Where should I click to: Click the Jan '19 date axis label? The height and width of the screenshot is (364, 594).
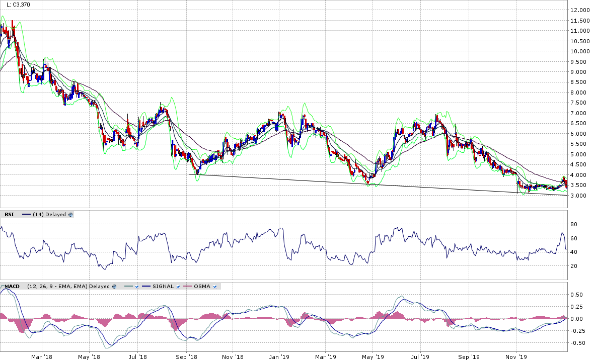click(x=279, y=357)
